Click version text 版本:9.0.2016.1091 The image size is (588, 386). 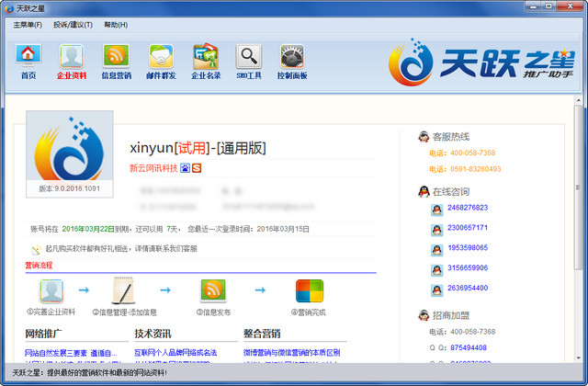click(x=70, y=188)
